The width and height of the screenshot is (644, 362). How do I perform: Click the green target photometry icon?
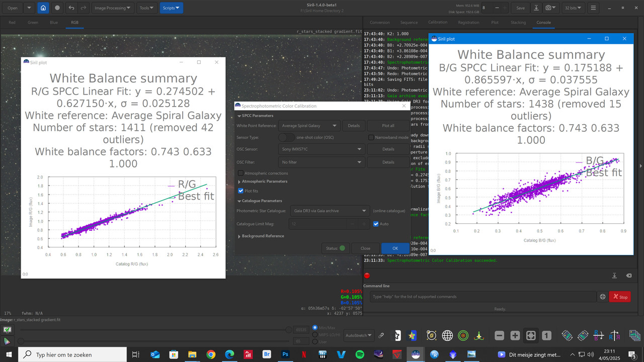pyautogui.click(x=463, y=335)
